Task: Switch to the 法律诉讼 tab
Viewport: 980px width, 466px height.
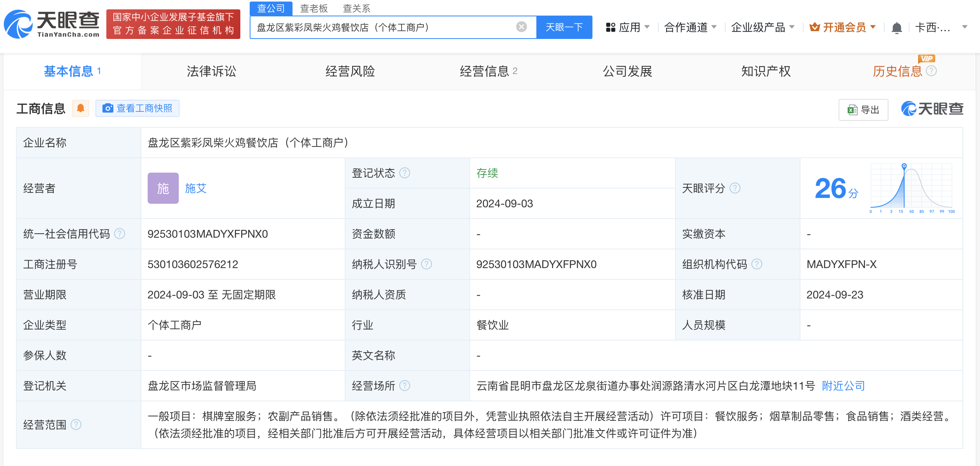Action: coord(211,71)
